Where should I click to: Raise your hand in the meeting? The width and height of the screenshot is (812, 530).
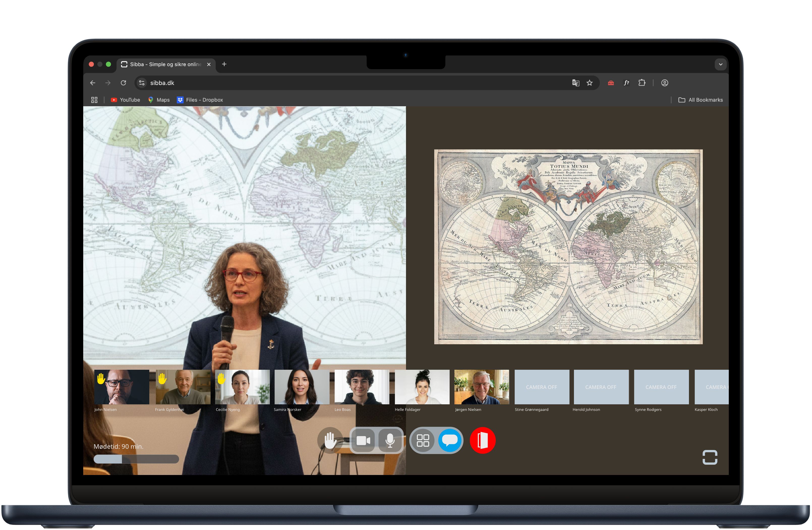pos(330,440)
